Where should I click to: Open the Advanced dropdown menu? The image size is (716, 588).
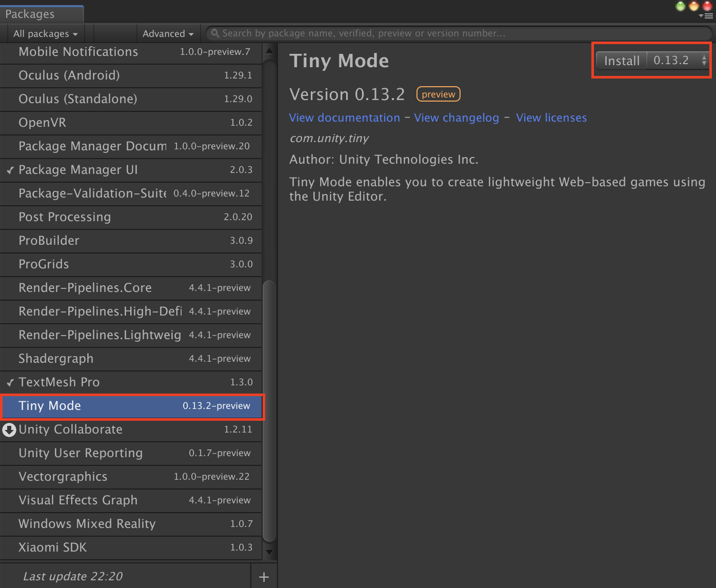coord(168,34)
